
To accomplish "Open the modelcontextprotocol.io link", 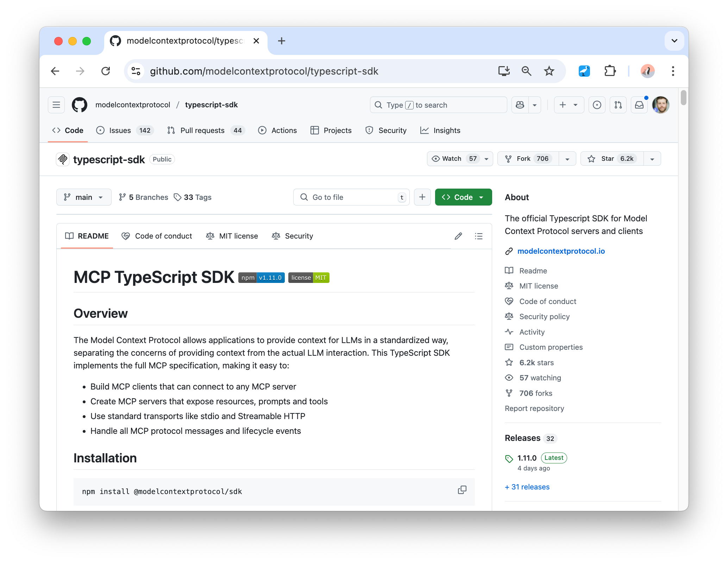I will coord(561,251).
